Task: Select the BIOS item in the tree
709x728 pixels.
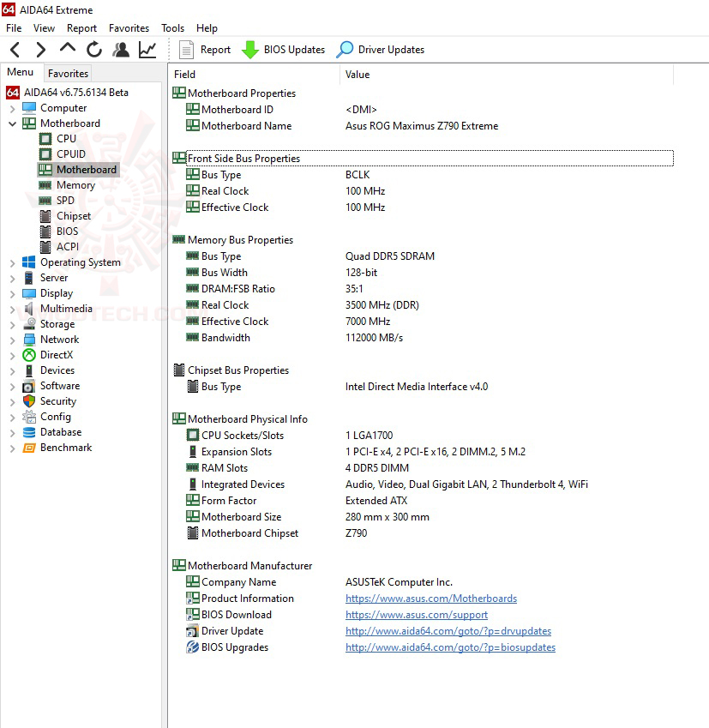Action: [x=68, y=232]
